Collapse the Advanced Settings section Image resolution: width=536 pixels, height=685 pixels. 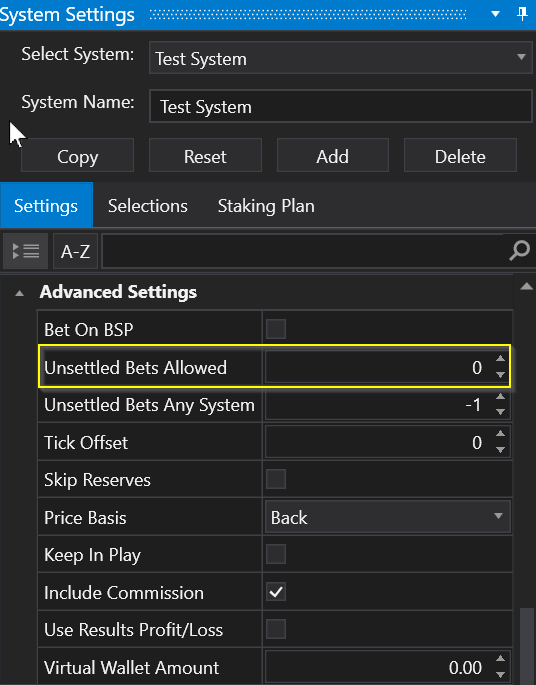click(x=20, y=293)
